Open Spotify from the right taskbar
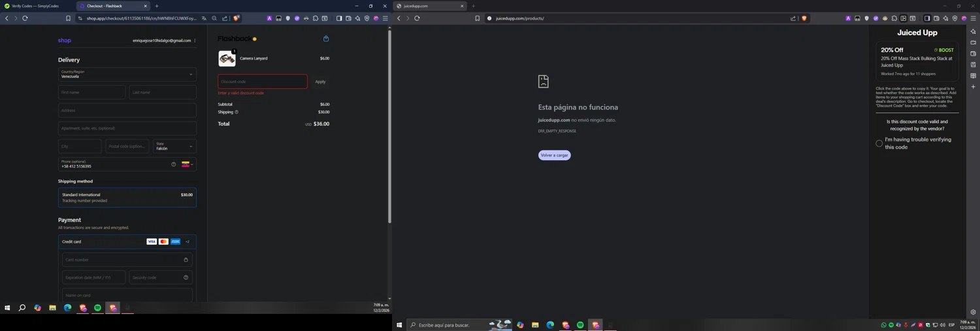The height and width of the screenshot is (331, 980). 580,325
